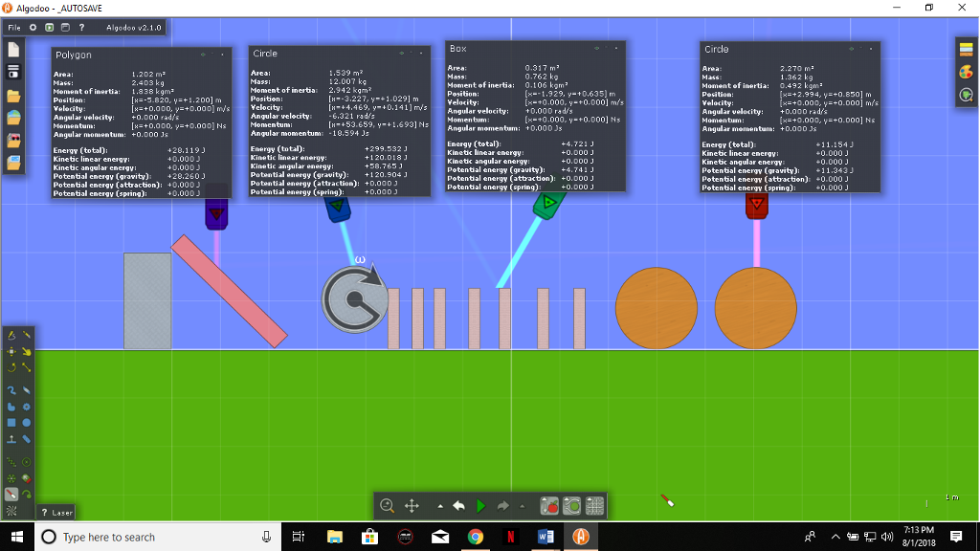Toggle the background grid display
The height and width of the screenshot is (551, 980).
596,505
